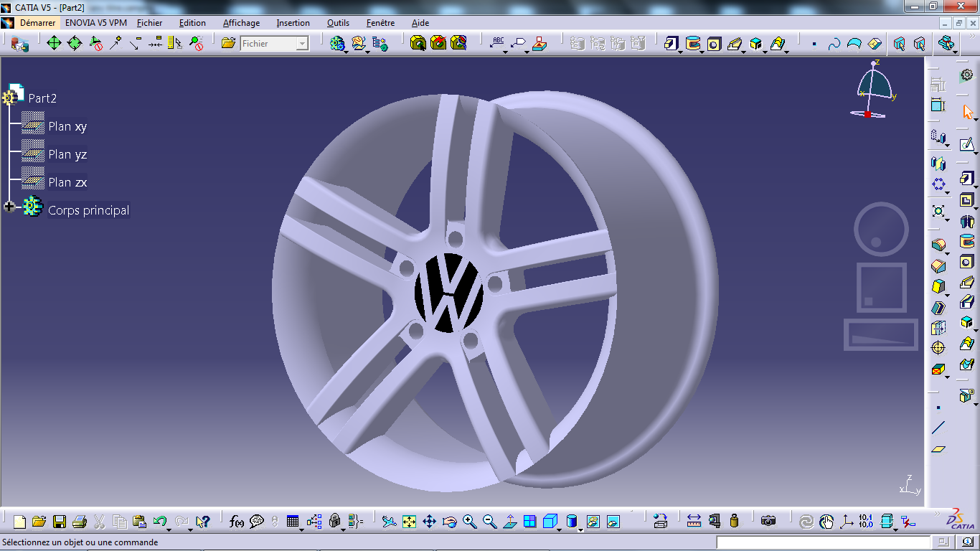The image size is (980, 551).
Task: Create a Plane from top reference toolbar
Action: coord(875,44)
